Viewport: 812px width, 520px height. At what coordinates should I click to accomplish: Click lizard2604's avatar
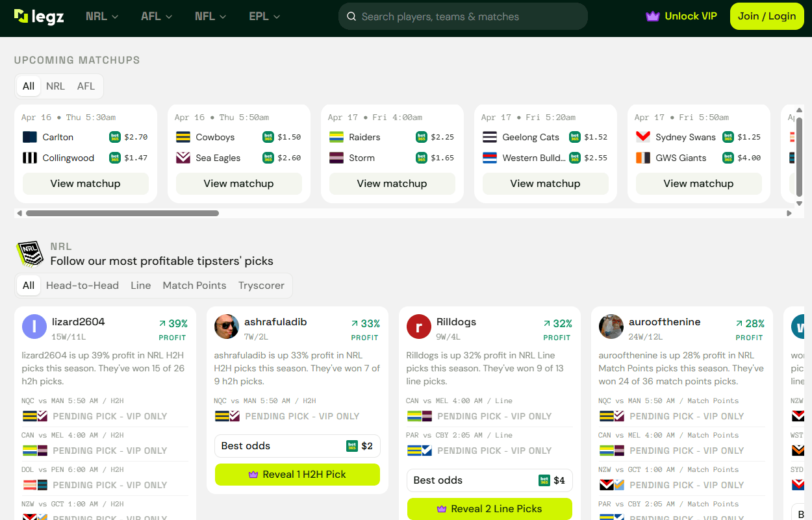(x=34, y=327)
